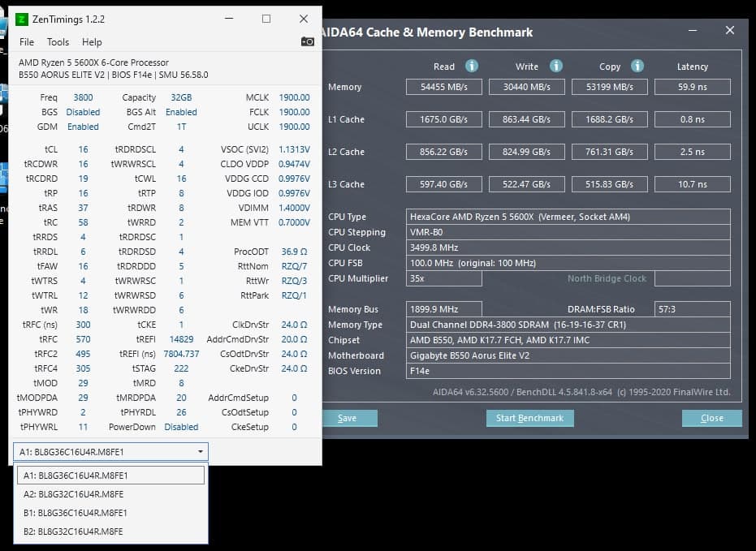Click the Read info icon in AIDA64
Image resolution: width=756 pixels, height=551 pixels.
(x=472, y=66)
